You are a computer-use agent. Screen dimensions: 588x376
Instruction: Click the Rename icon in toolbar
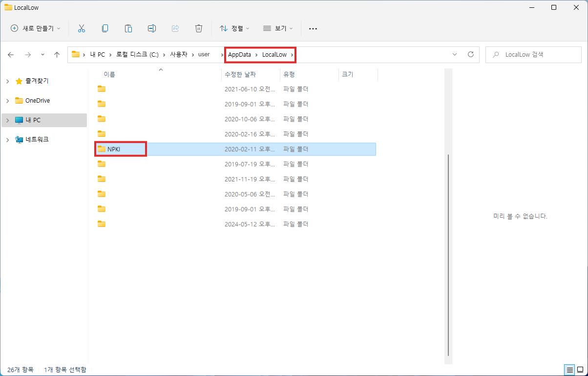(x=152, y=28)
